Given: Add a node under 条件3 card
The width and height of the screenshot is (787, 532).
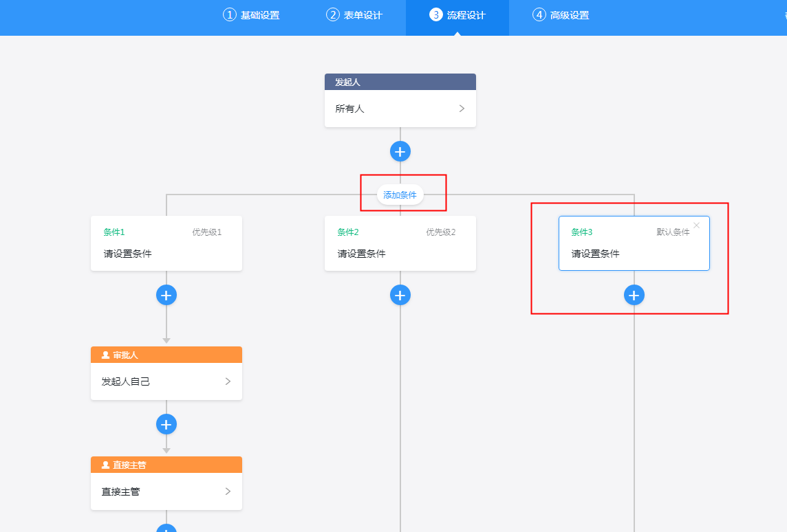Looking at the screenshot, I should click(634, 295).
